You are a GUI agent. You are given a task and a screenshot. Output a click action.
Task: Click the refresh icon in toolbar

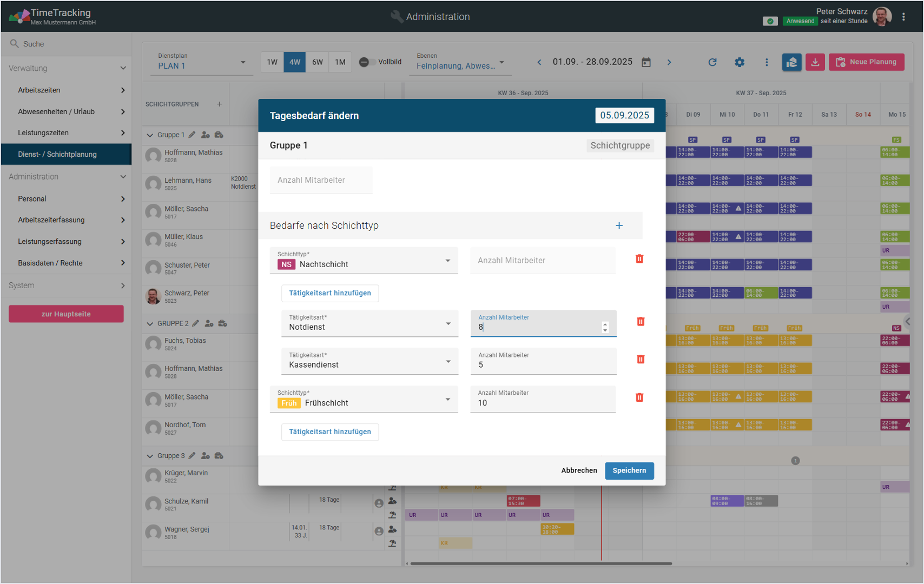click(712, 62)
